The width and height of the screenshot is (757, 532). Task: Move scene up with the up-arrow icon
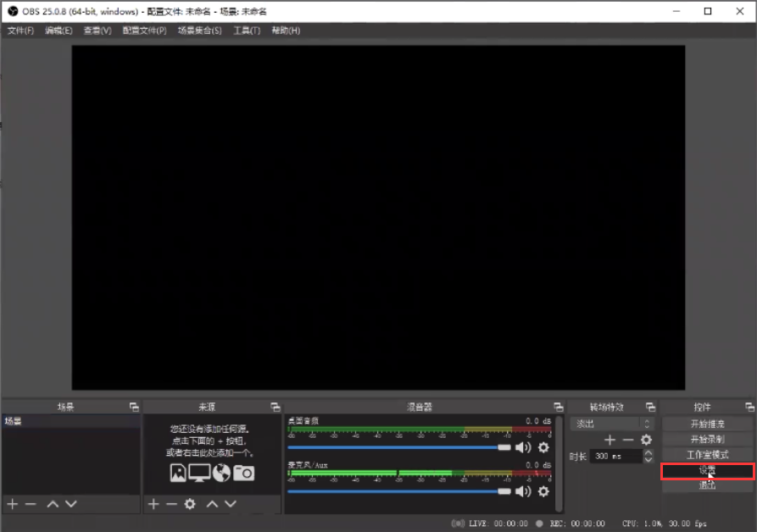click(53, 505)
